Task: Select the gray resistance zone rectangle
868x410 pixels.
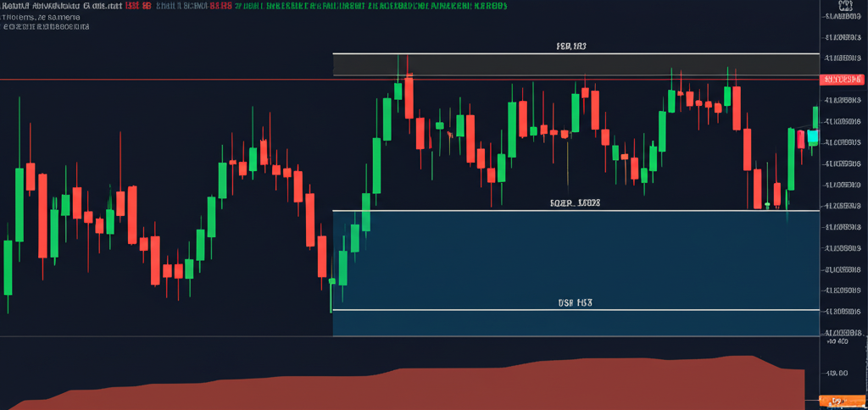Action: (x=576, y=64)
